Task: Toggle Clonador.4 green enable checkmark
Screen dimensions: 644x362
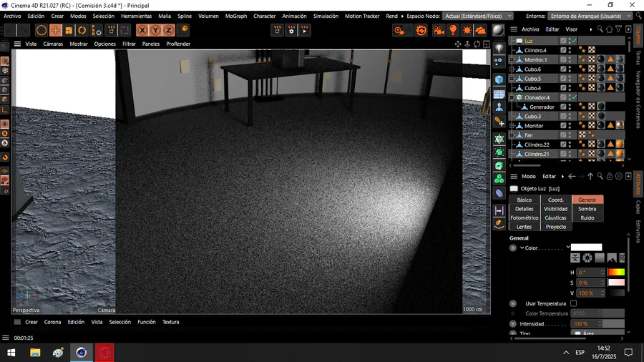Action: pos(574,97)
